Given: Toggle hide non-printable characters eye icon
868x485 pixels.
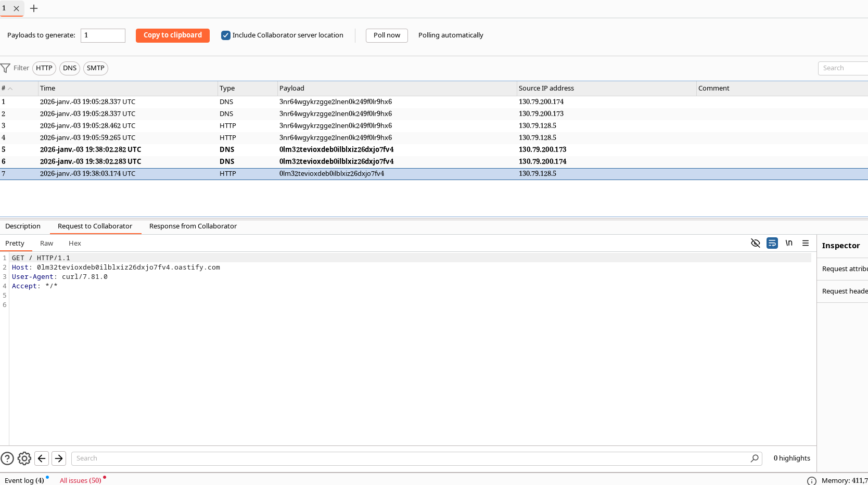Looking at the screenshot, I should pos(755,243).
